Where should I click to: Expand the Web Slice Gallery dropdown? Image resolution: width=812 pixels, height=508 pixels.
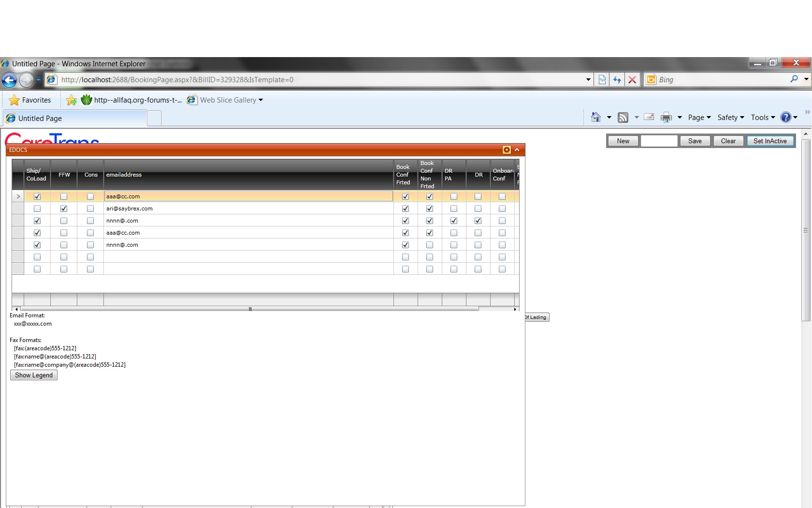pos(261,100)
